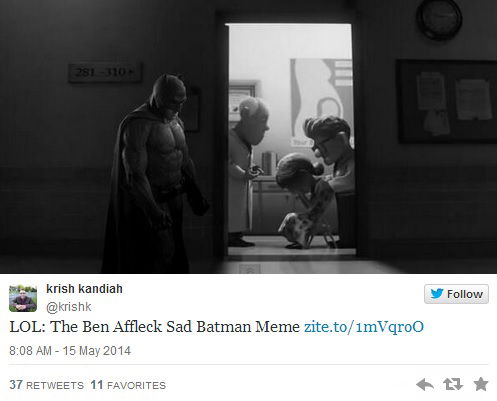The image size is (497, 401).
Task: Click the doctor in the white coat
Action: (x=247, y=172)
